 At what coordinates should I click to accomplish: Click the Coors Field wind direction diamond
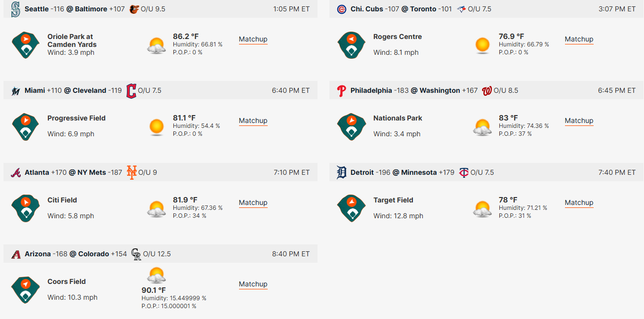[x=26, y=290]
